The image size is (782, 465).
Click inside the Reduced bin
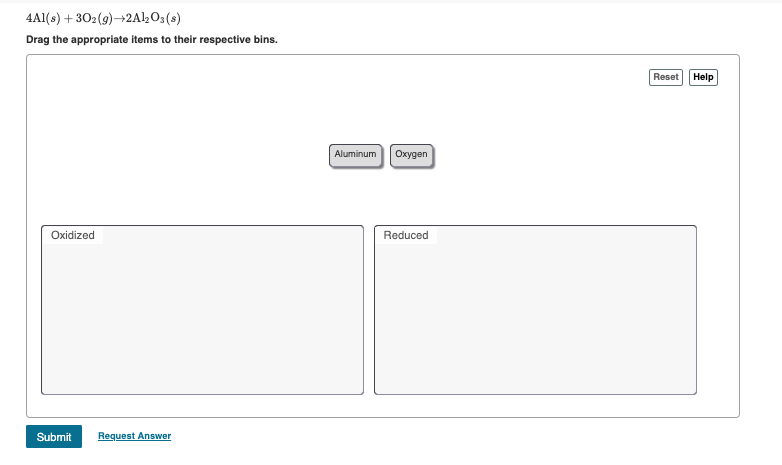coord(535,310)
